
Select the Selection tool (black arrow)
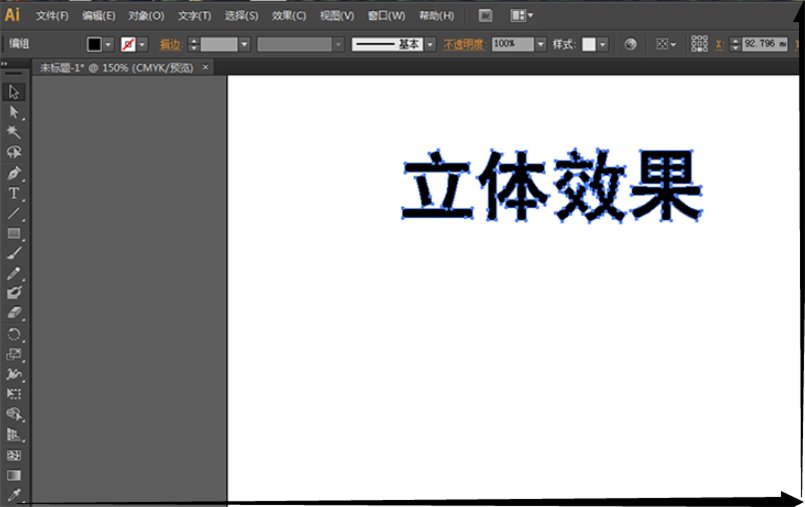tap(14, 92)
